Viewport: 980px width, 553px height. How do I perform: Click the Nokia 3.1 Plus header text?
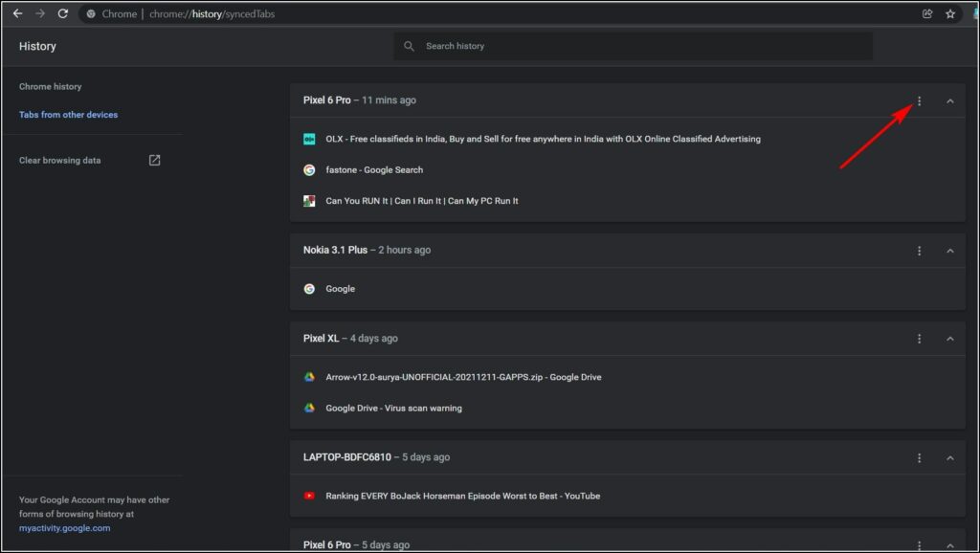coord(367,250)
